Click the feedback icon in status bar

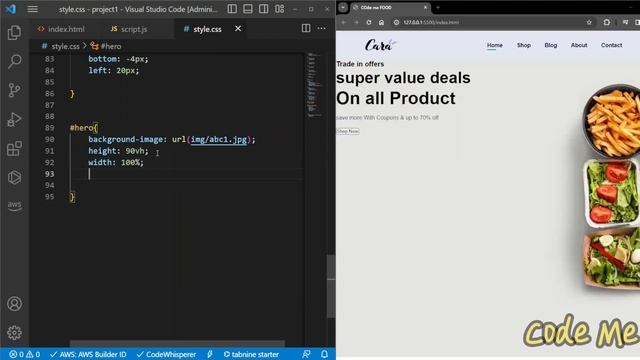coord(306,354)
